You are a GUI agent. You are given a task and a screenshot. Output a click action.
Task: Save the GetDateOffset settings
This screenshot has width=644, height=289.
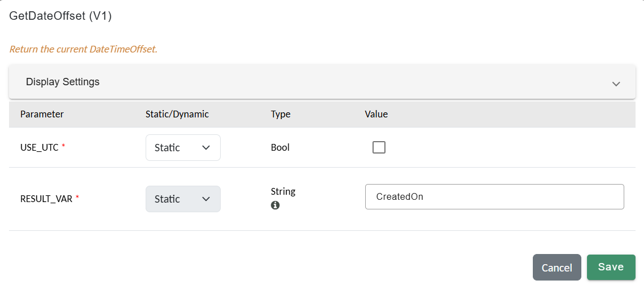tap(611, 267)
